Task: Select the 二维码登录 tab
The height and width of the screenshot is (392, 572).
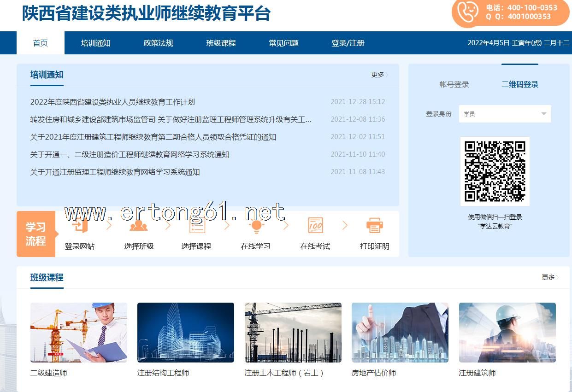Action: click(520, 84)
